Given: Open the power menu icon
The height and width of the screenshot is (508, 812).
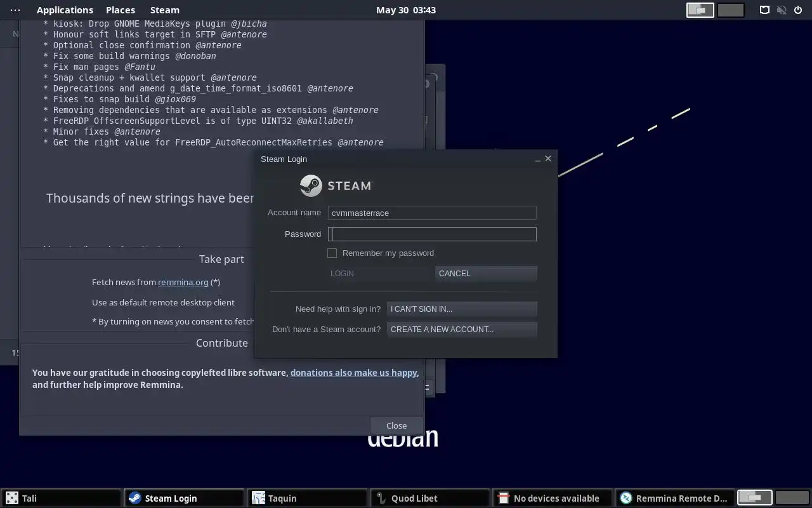Looking at the screenshot, I should point(798,10).
